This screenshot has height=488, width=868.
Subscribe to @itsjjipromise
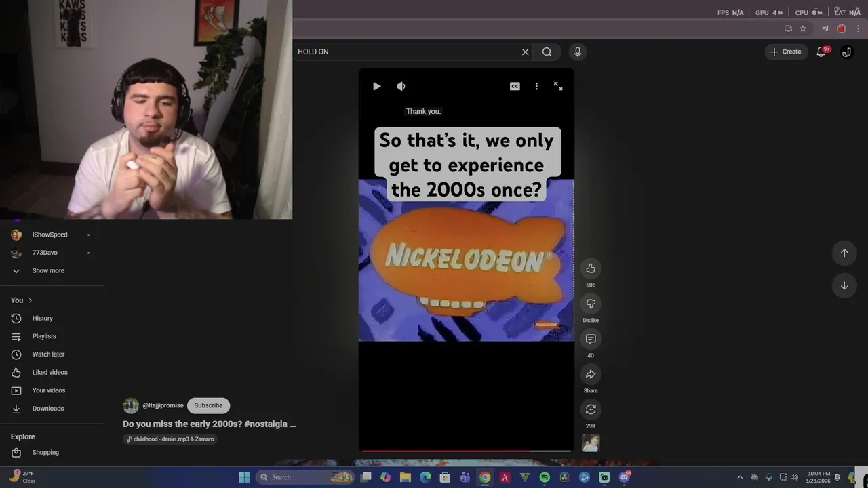(208, 405)
